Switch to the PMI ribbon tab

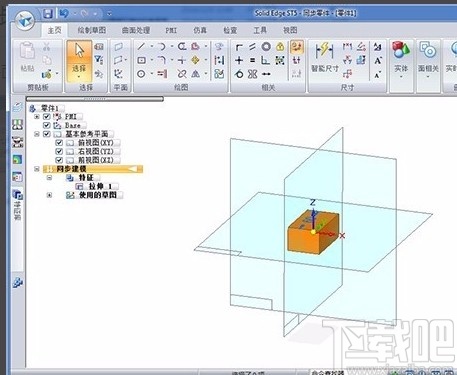171,30
